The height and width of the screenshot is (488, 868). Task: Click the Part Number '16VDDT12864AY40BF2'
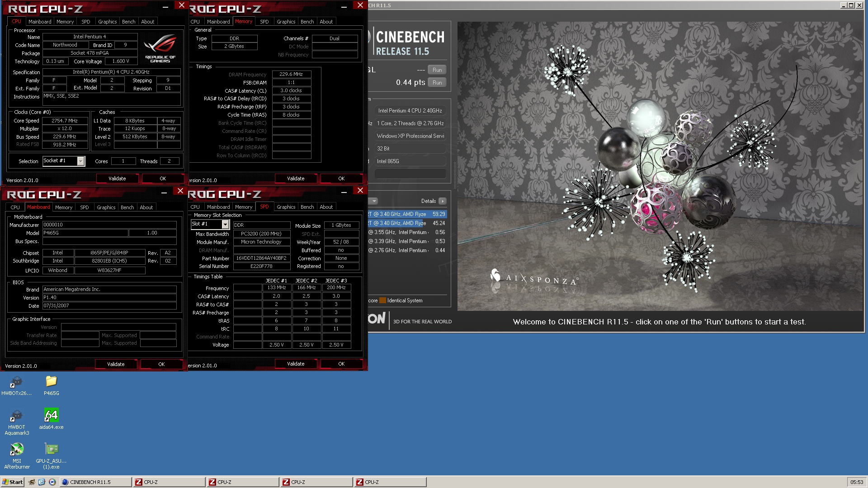point(261,258)
